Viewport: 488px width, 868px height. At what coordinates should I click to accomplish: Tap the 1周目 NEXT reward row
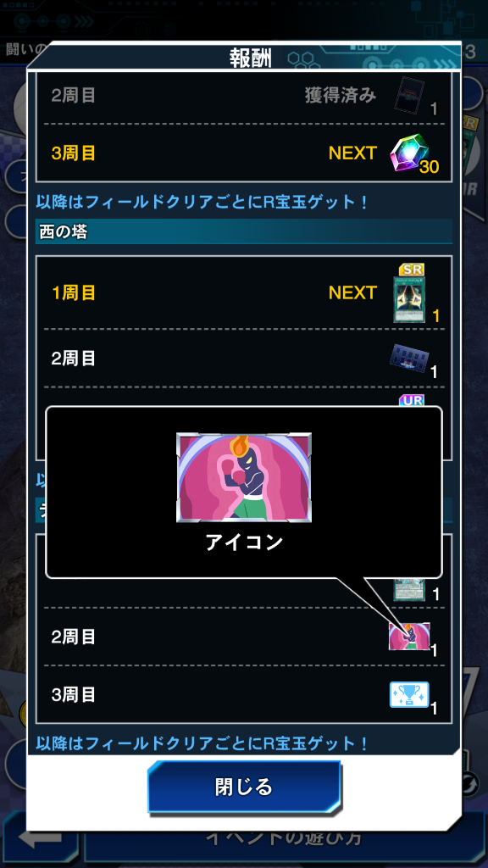click(x=244, y=292)
